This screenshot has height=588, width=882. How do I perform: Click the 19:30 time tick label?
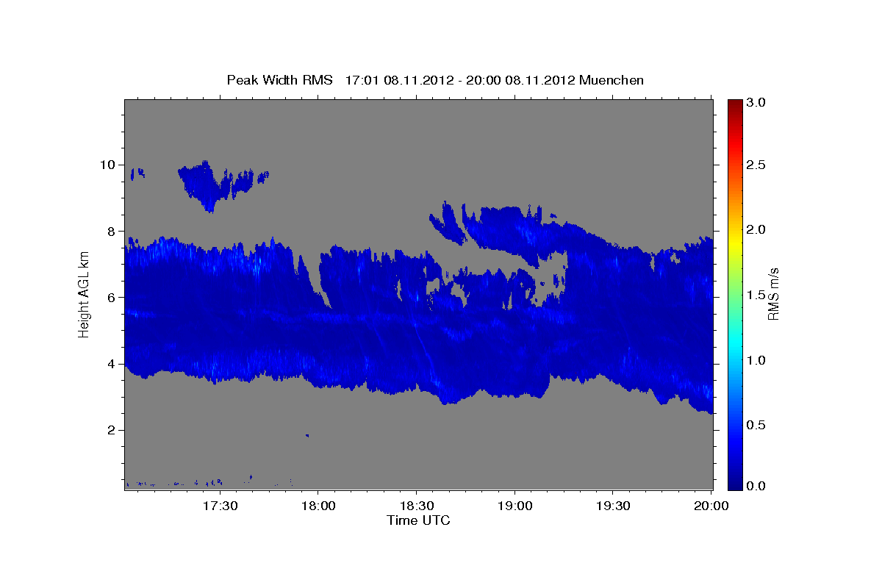612,506
